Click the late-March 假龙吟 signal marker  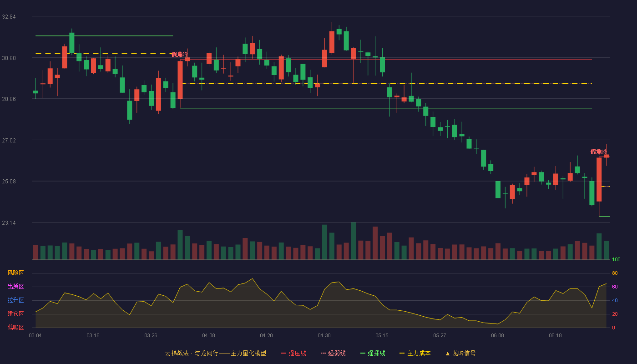tap(180, 55)
